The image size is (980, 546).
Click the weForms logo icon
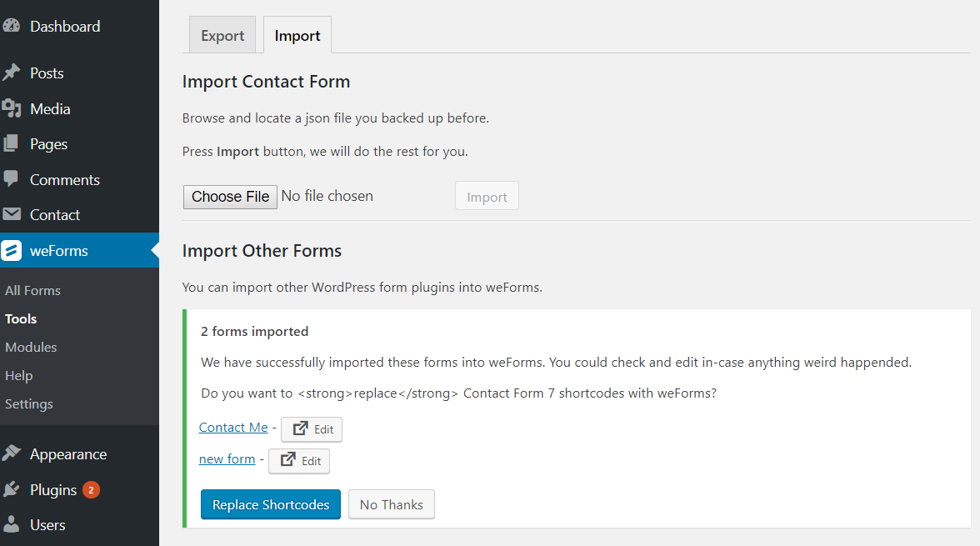(12, 250)
